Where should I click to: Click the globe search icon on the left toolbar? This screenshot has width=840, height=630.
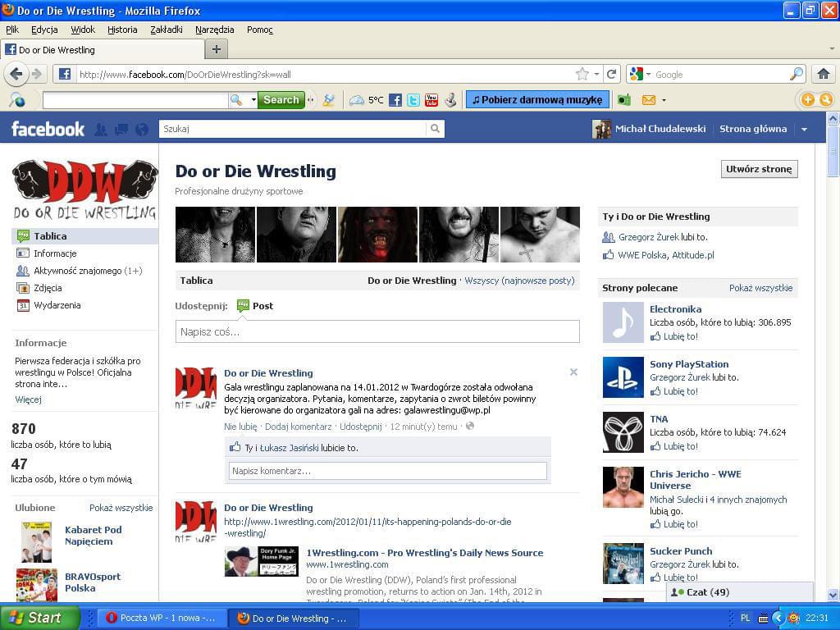click(16, 99)
